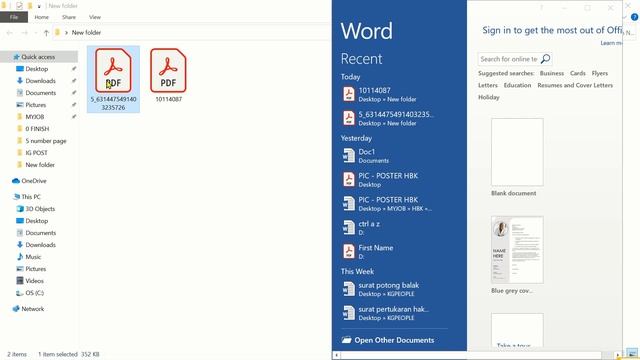
Task: Open the File tab in Explorer
Action: [x=14, y=17]
